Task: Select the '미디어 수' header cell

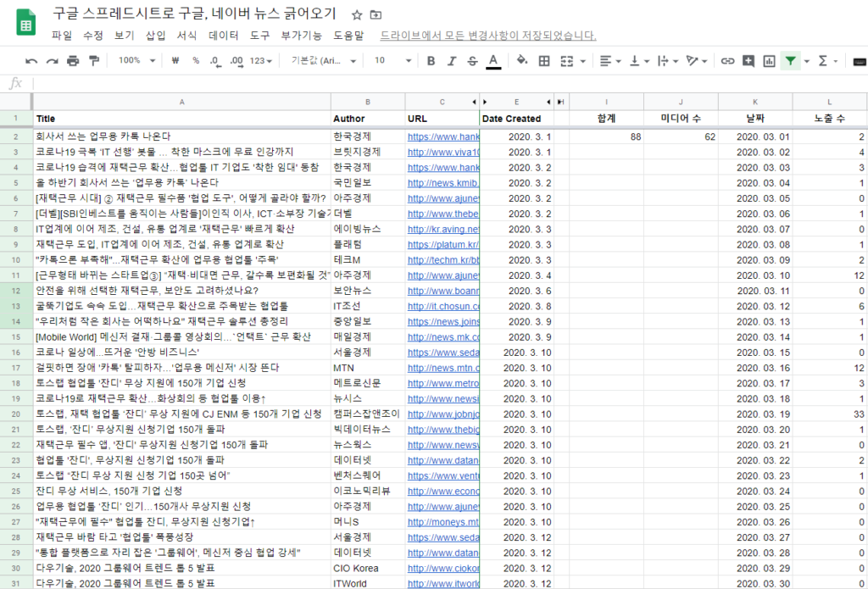Action: pos(681,119)
